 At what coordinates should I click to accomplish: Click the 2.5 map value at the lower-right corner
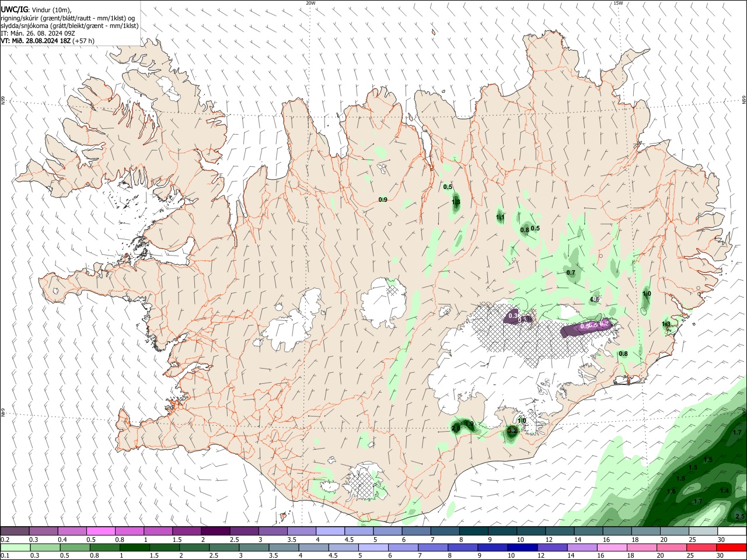(x=740, y=516)
